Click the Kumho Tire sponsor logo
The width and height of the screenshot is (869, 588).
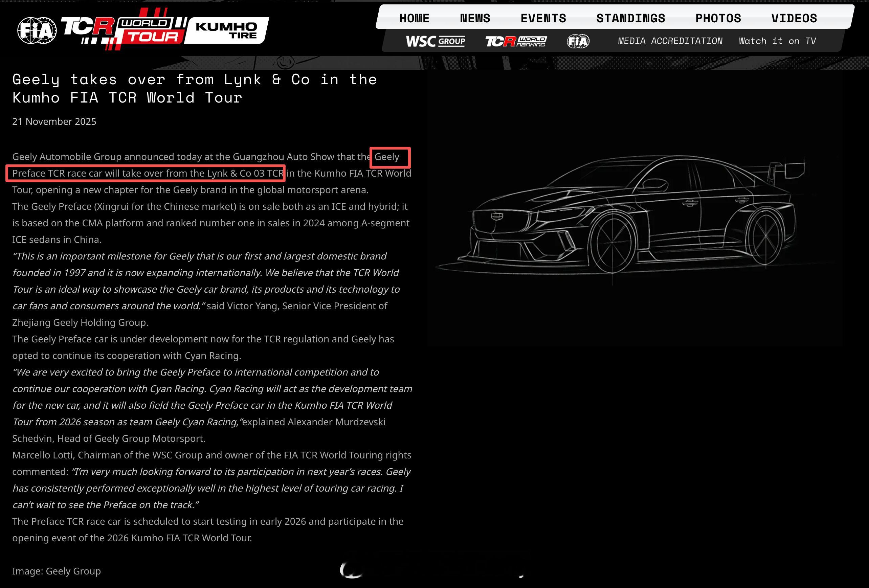(x=226, y=31)
